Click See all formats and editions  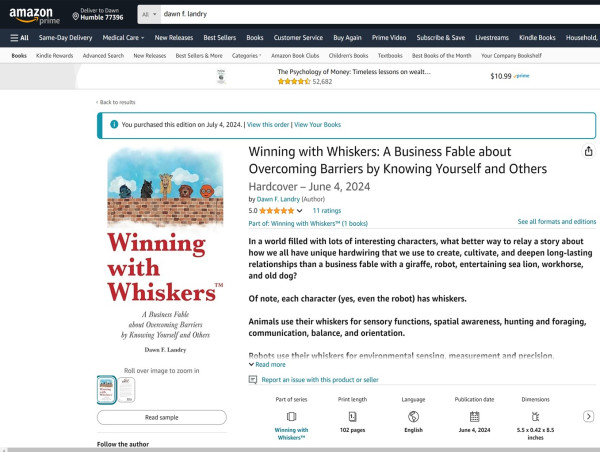(x=557, y=222)
